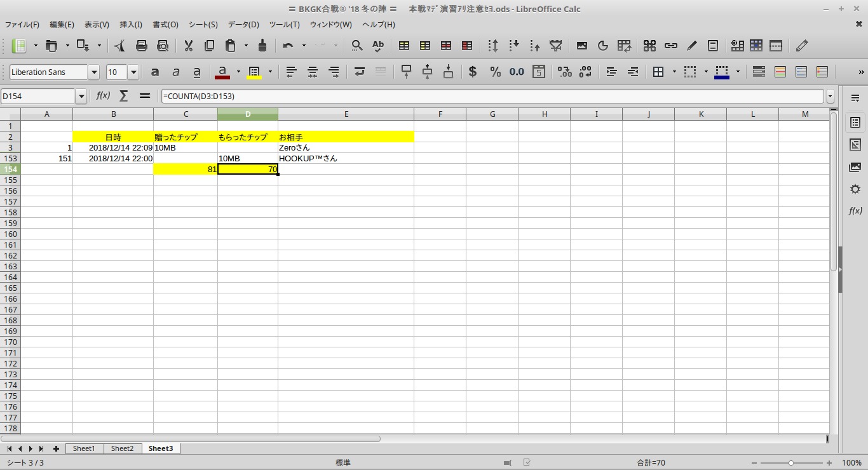The width and height of the screenshot is (868, 470).
Task: Toggle the selection mode in status bar
Action: click(x=506, y=463)
